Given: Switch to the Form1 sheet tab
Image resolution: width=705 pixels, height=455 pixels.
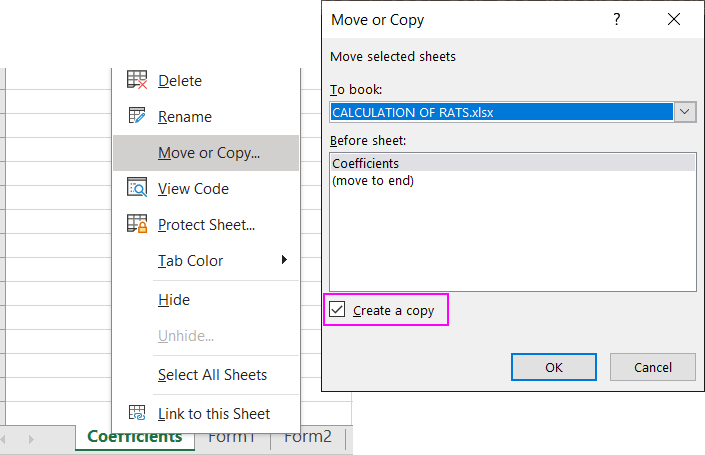Looking at the screenshot, I should (x=231, y=437).
